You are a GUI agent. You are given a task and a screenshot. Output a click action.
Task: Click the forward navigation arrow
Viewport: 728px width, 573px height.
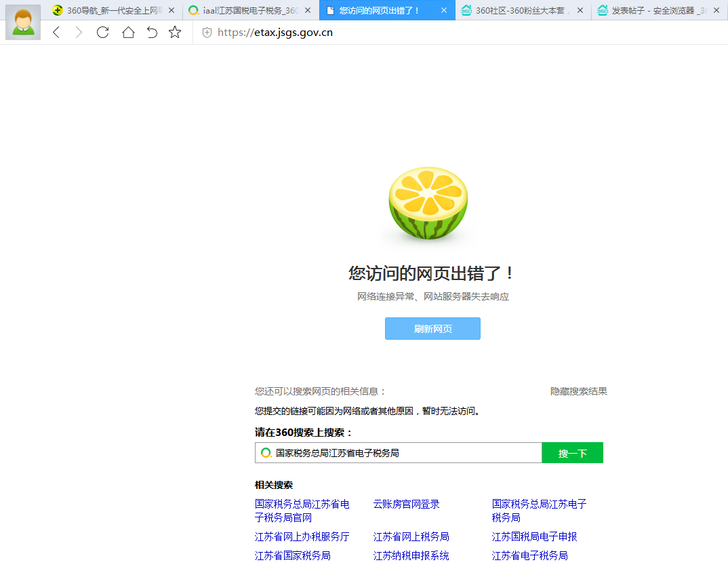point(78,32)
